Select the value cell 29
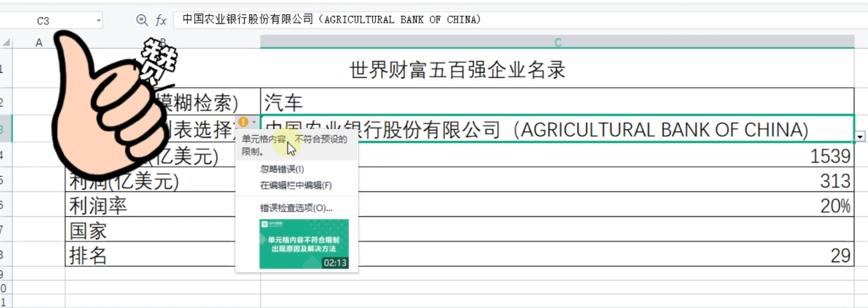The height and width of the screenshot is (308, 868). click(557, 255)
